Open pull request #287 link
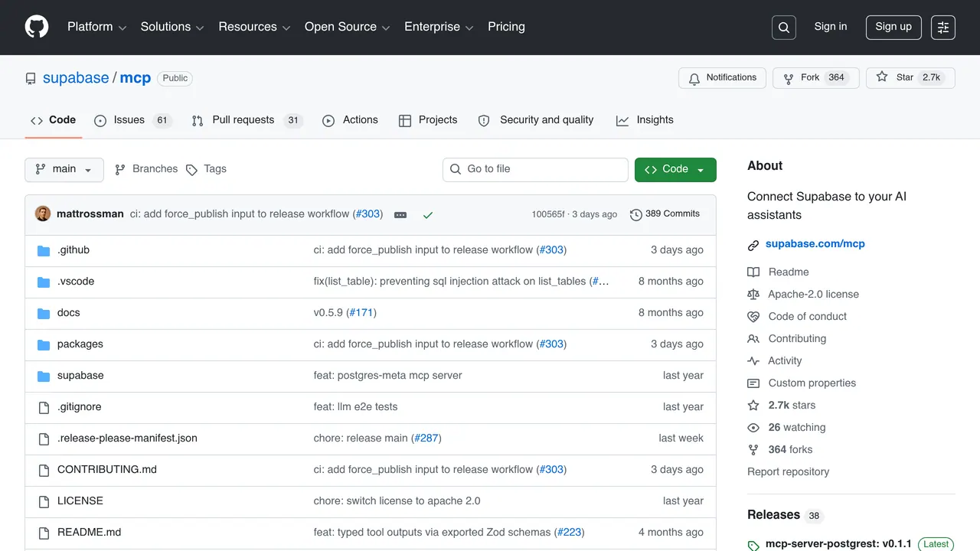980x551 pixels. (426, 439)
